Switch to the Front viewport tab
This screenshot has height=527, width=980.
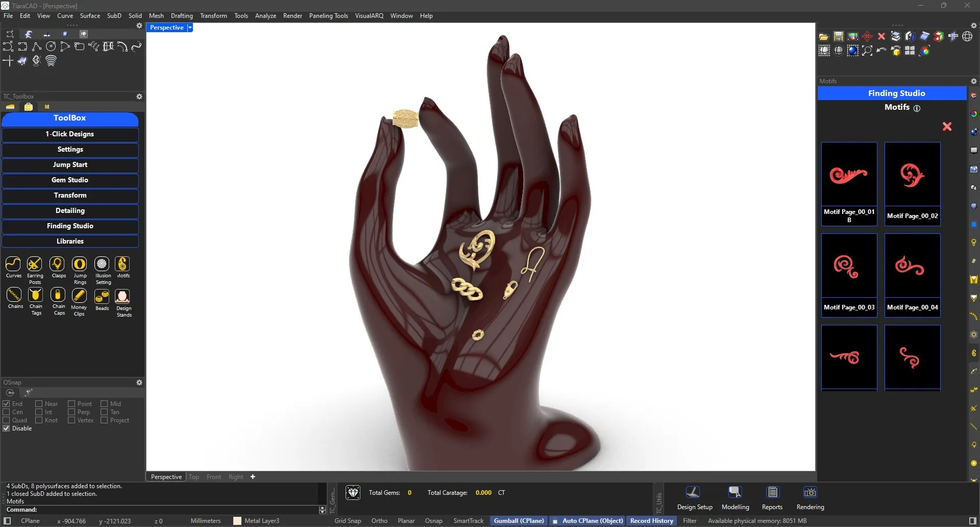click(x=213, y=477)
